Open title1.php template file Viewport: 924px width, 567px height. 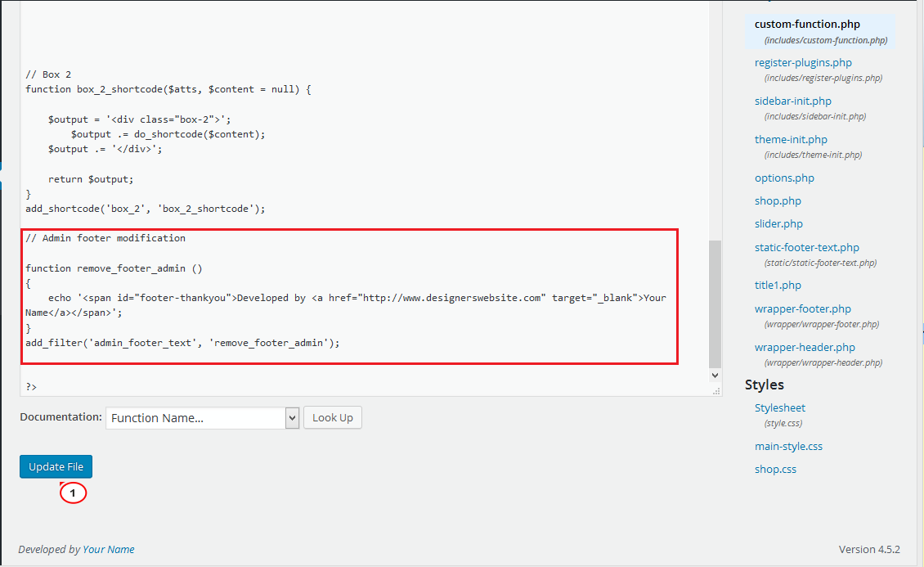(x=778, y=286)
